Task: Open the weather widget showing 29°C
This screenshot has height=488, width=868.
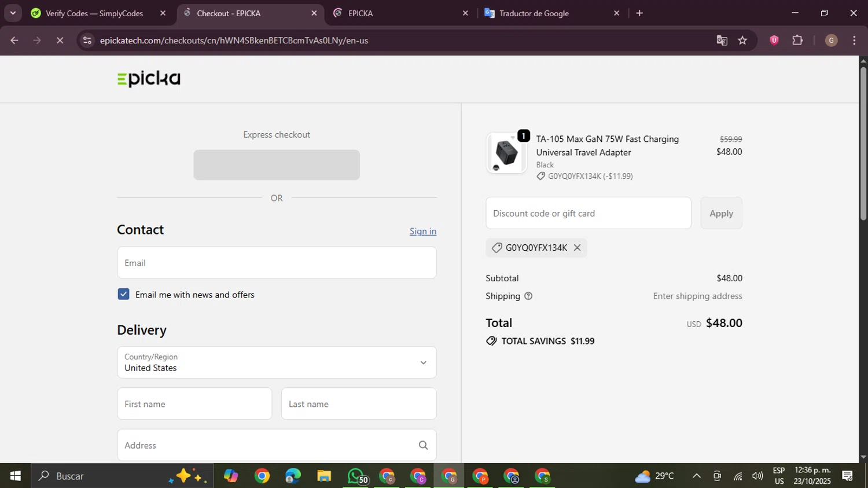Action: [x=654, y=476]
